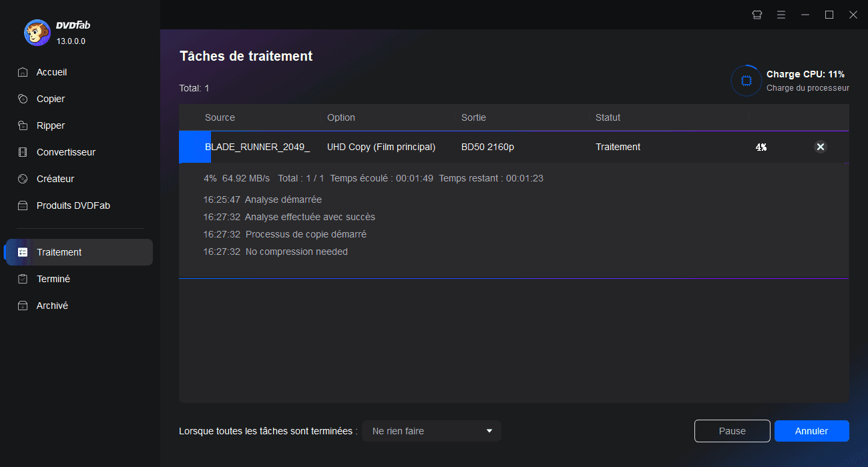Open the 'Ne rien faire' dropdown
868x467 pixels.
(x=431, y=431)
